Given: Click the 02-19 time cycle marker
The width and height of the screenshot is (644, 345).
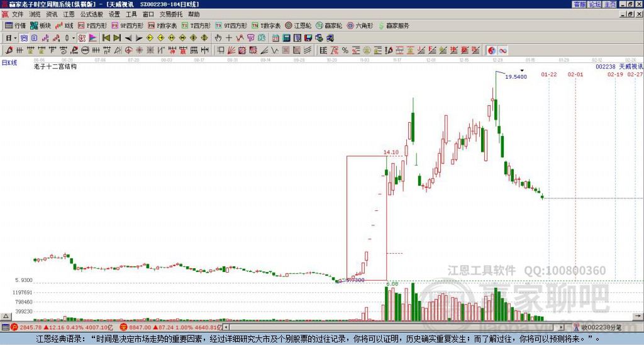Looking at the screenshot, I should coord(615,74).
